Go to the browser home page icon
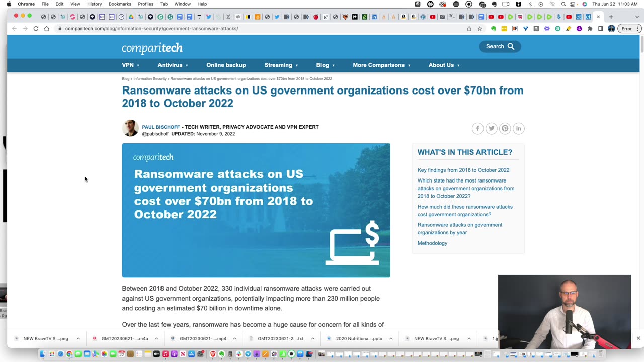Screen dimensions: 644x362 pos(46,29)
